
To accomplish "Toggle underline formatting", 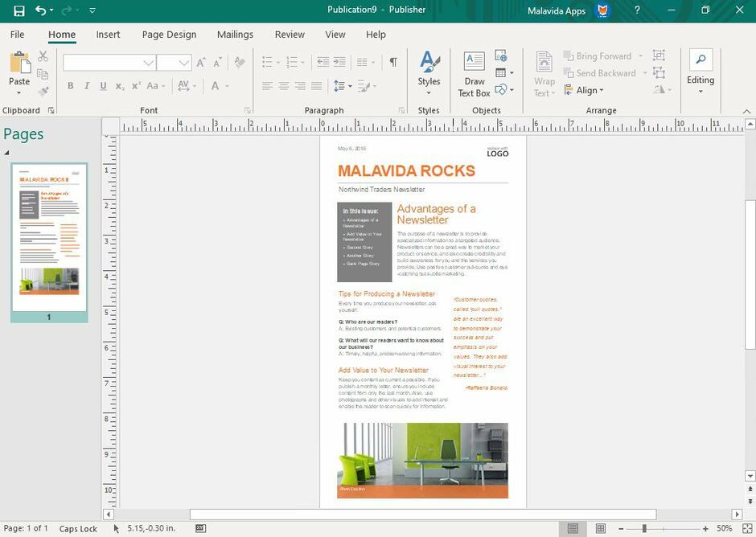I will 103,86.
